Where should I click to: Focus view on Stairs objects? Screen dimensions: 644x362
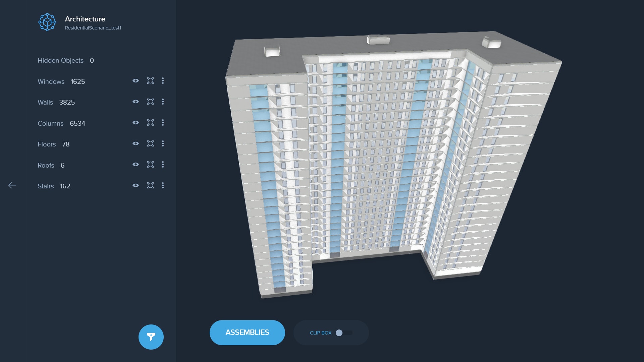[x=150, y=185]
